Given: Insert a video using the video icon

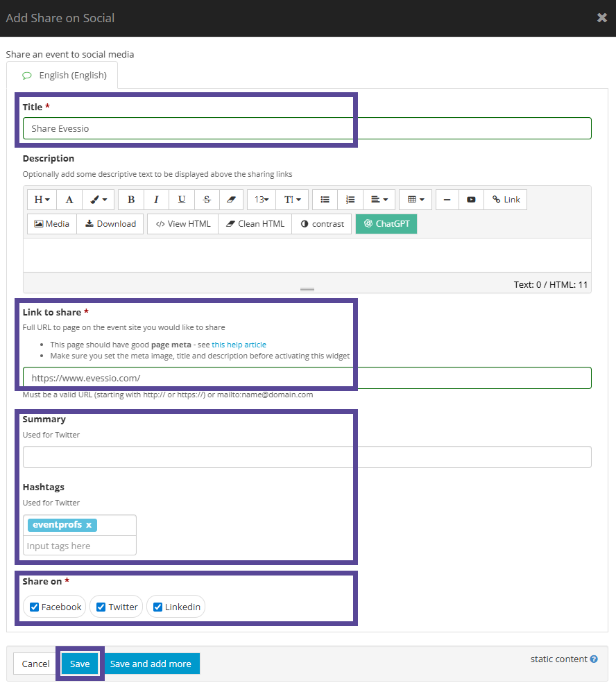Looking at the screenshot, I should tap(471, 200).
